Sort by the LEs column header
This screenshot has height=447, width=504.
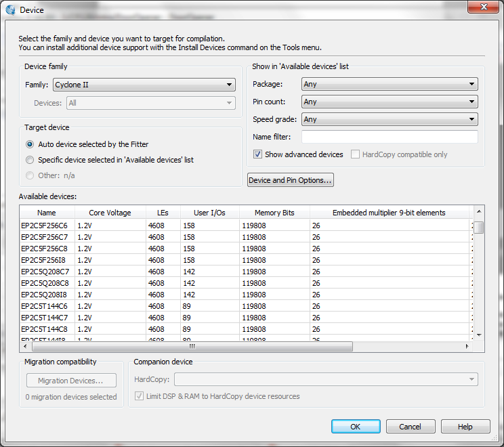point(163,213)
